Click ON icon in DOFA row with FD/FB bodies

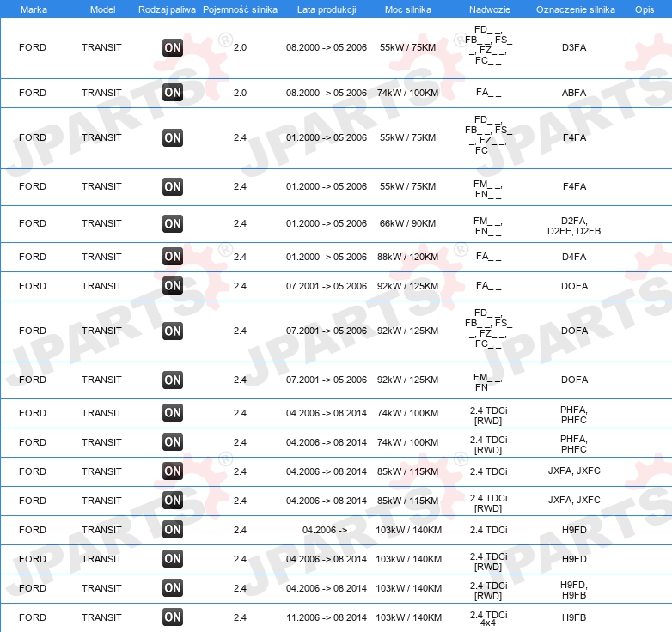point(173,331)
